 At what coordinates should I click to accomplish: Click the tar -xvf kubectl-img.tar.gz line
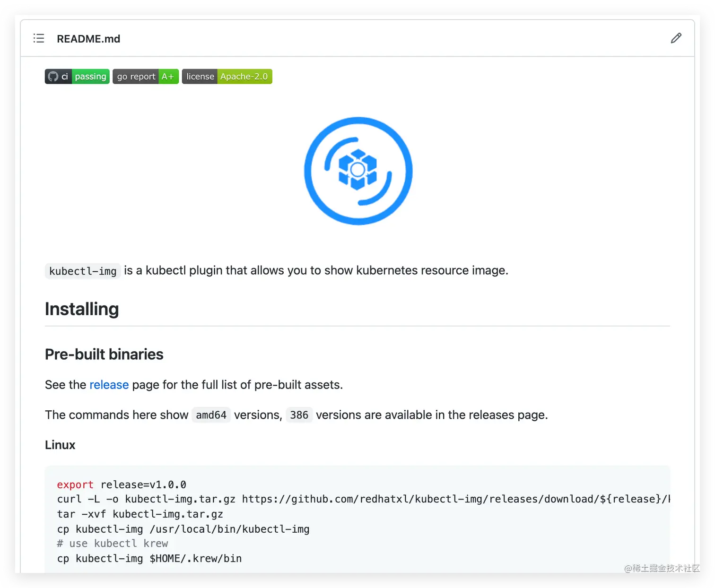140,514
